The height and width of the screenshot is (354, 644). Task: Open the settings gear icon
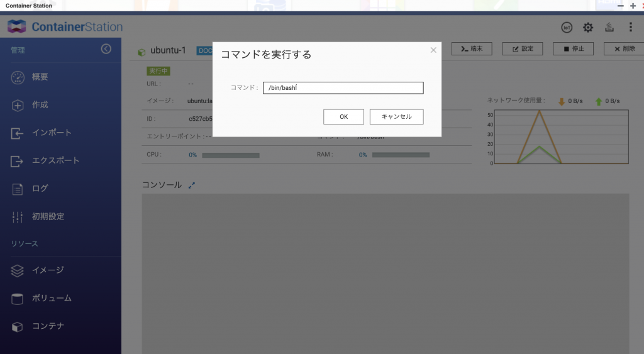(x=588, y=28)
